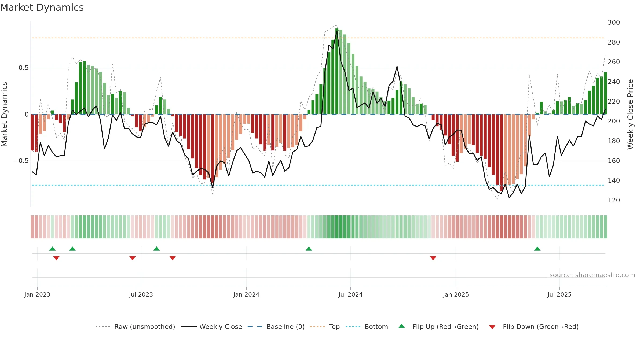Select the first Flip Up marker in January 2023
This screenshot has width=644, height=362.
pos(52,249)
